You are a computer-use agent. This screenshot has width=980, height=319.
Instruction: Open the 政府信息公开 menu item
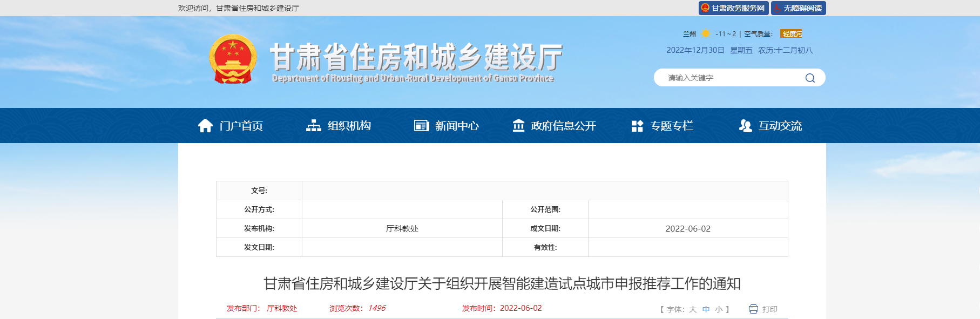[563, 126]
